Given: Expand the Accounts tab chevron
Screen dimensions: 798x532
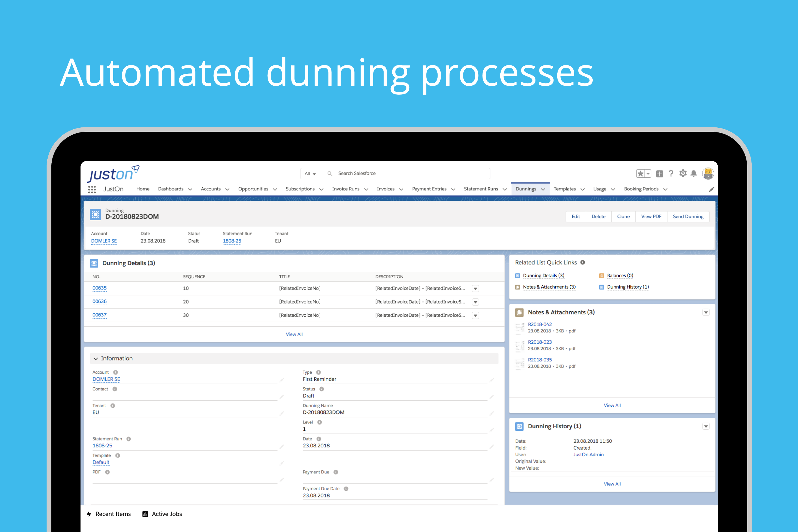Looking at the screenshot, I should (227, 189).
